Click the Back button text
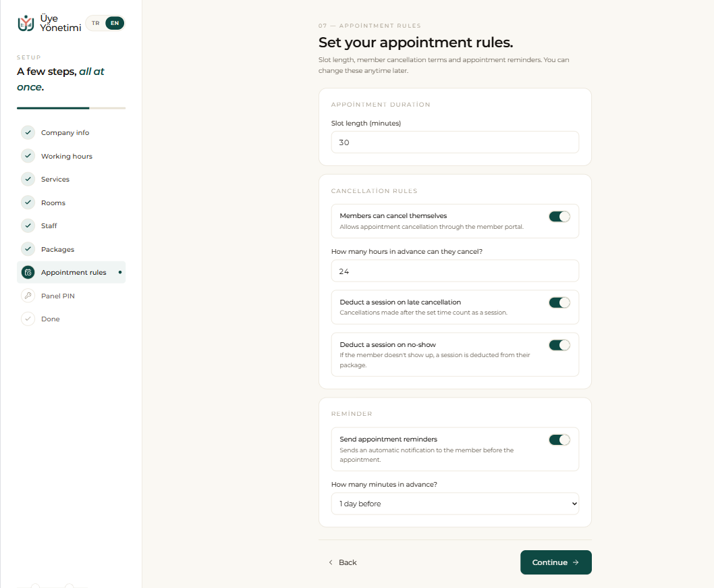 348,562
